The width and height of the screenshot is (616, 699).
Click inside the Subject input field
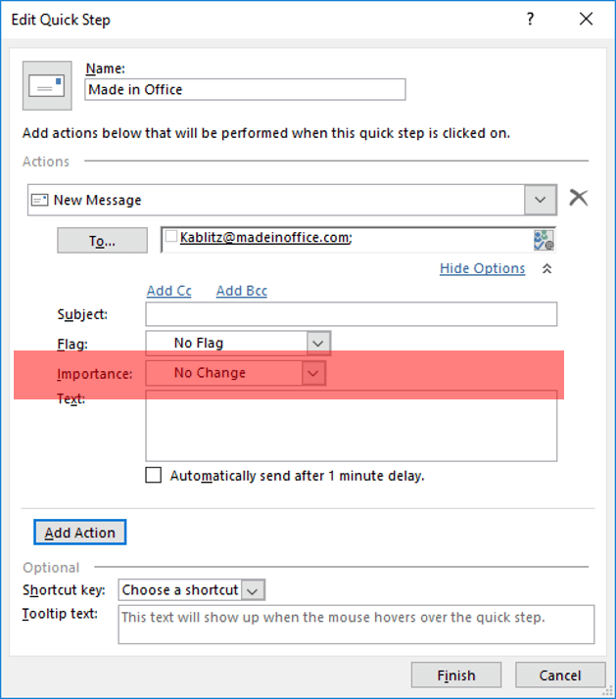tap(351, 314)
